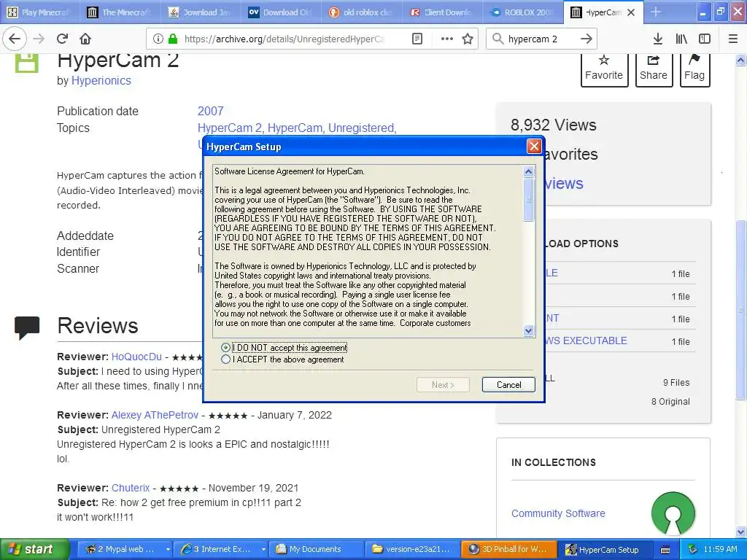Switch to the old roblox client tab
Viewport: 747px width, 560px height.
pos(360,12)
